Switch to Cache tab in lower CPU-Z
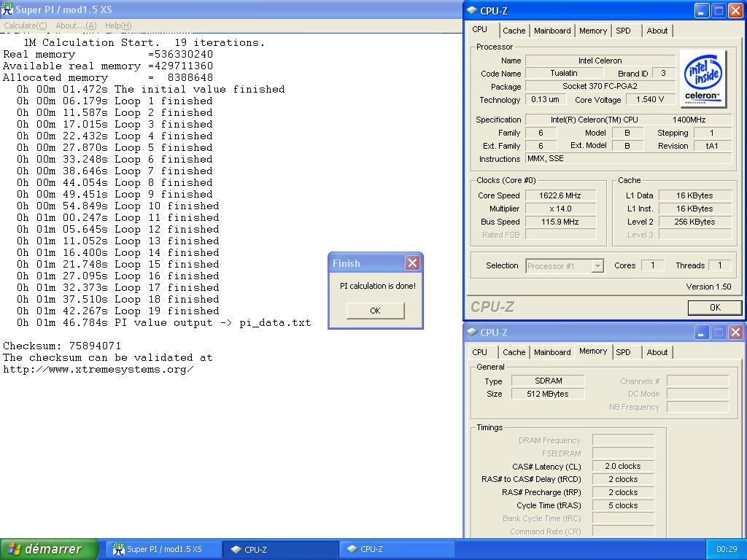The height and width of the screenshot is (560, 747). (x=514, y=352)
